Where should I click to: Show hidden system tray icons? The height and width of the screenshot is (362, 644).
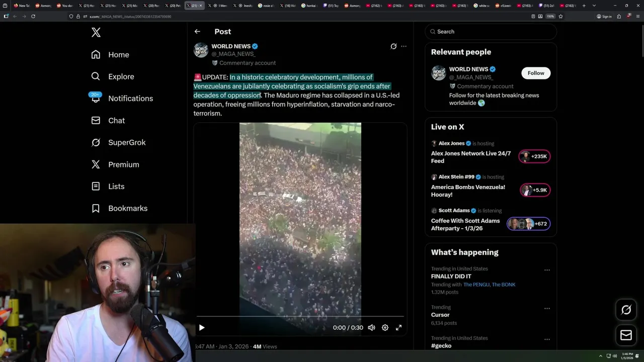(600, 356)
